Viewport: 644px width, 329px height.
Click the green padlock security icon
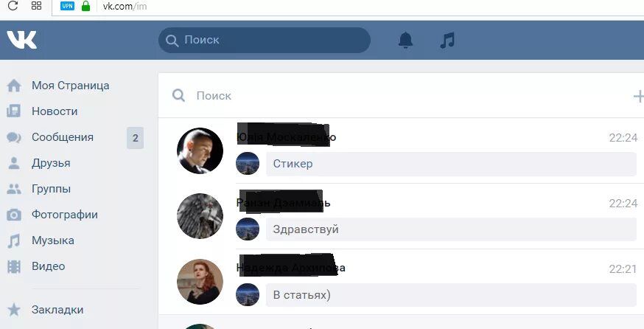point(85,6)
